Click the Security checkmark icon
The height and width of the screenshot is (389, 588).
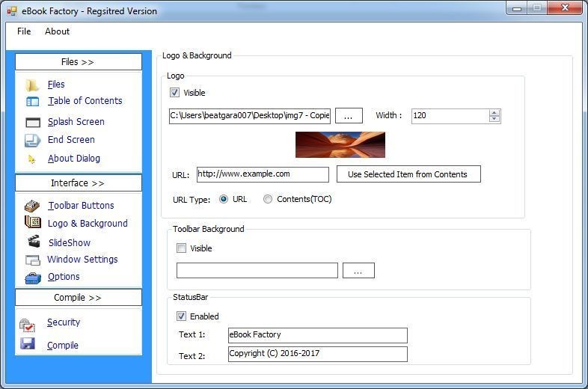tap(27, 325)
